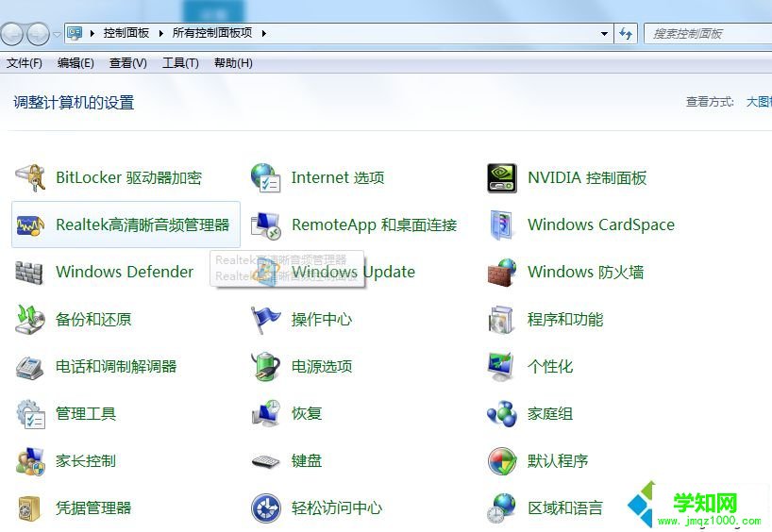
Task: Open the 家长控制 text link
Action: tap(86, 461)
